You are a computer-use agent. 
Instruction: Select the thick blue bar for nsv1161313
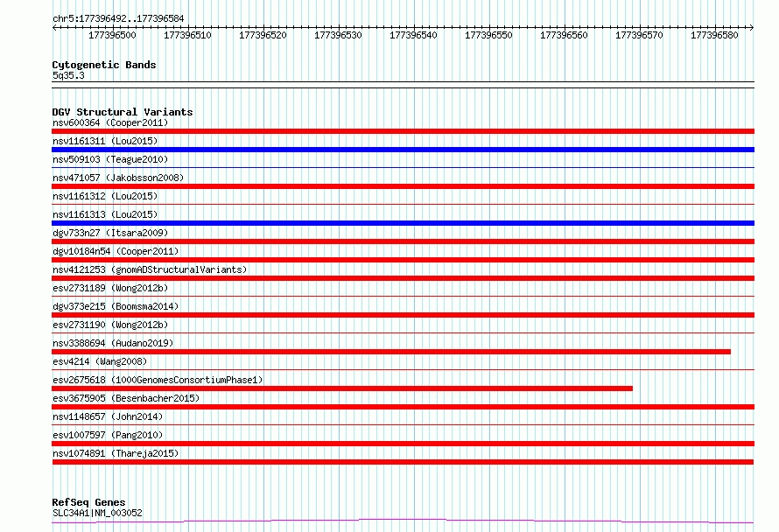tap(403, 223)
